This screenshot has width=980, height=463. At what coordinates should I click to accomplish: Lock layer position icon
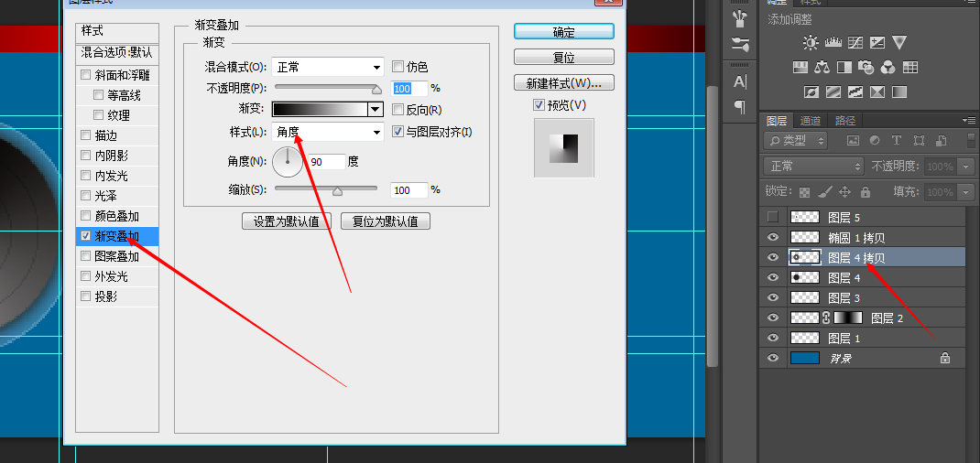[845, 192]
